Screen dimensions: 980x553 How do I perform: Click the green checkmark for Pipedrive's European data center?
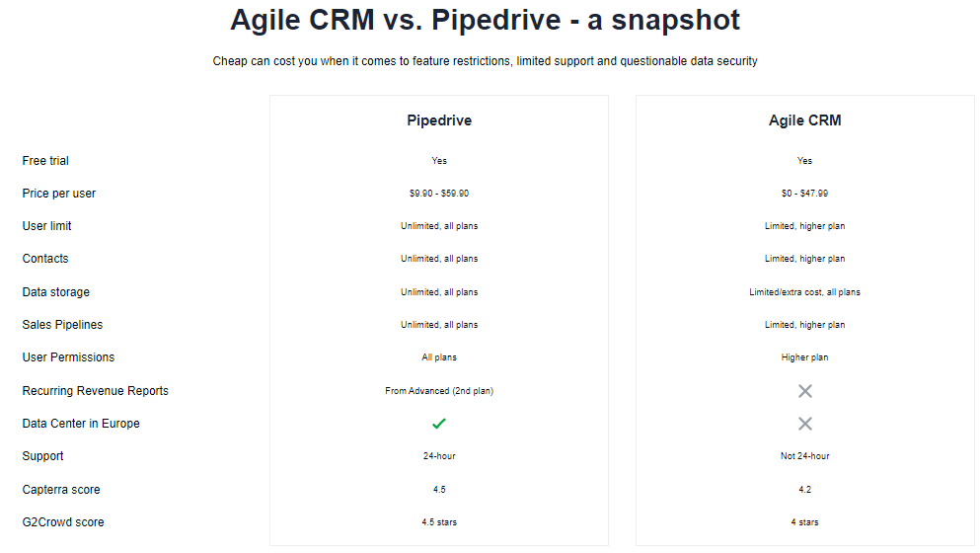(x=439, y=424)
